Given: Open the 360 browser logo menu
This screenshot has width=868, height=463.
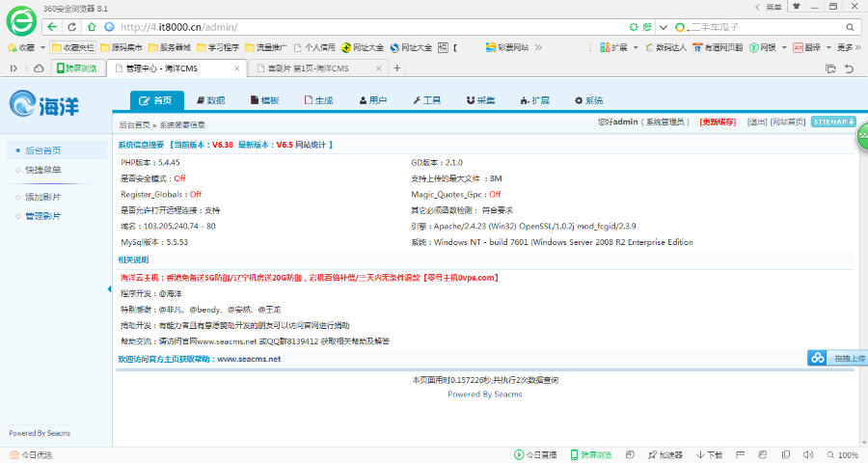Looking at the screenshot, I should pyautogui.click(x=21, y=21).
